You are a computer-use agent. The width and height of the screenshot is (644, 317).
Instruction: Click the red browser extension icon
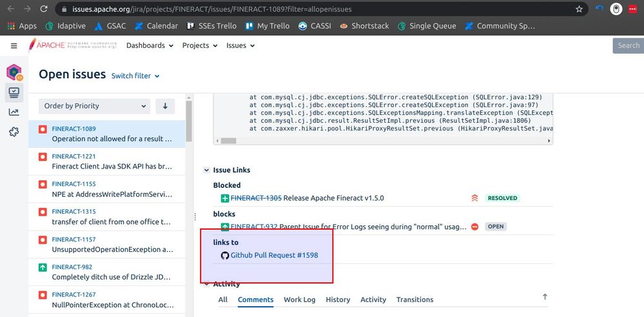(x=632, y=9)
